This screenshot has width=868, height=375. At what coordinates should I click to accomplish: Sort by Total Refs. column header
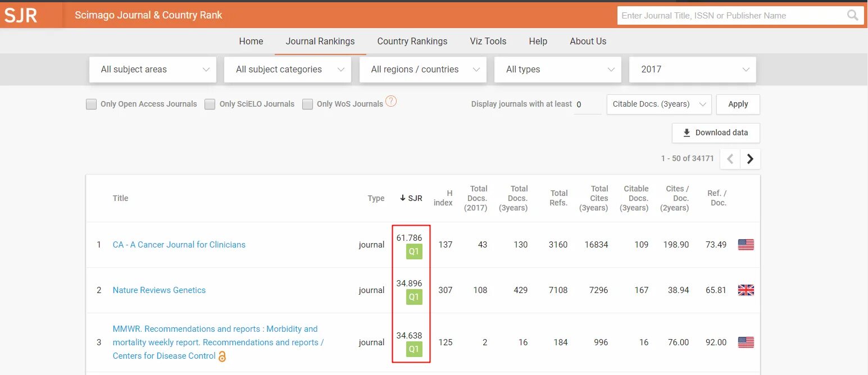tap(559, 198)
